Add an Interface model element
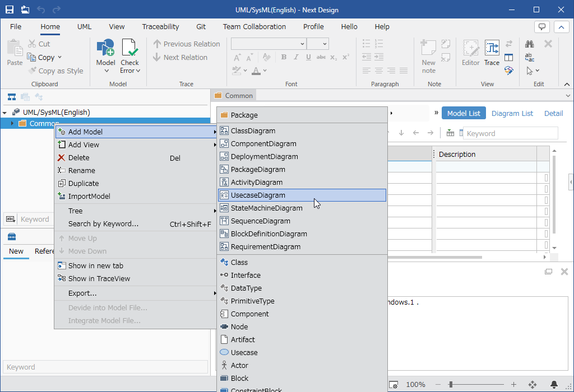 (x=302, y=276)
